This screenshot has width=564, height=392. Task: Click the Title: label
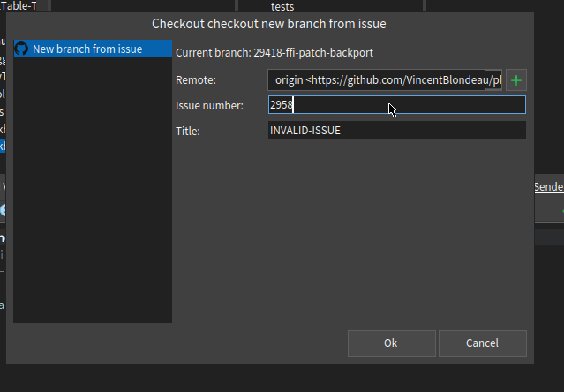[188, 131]
